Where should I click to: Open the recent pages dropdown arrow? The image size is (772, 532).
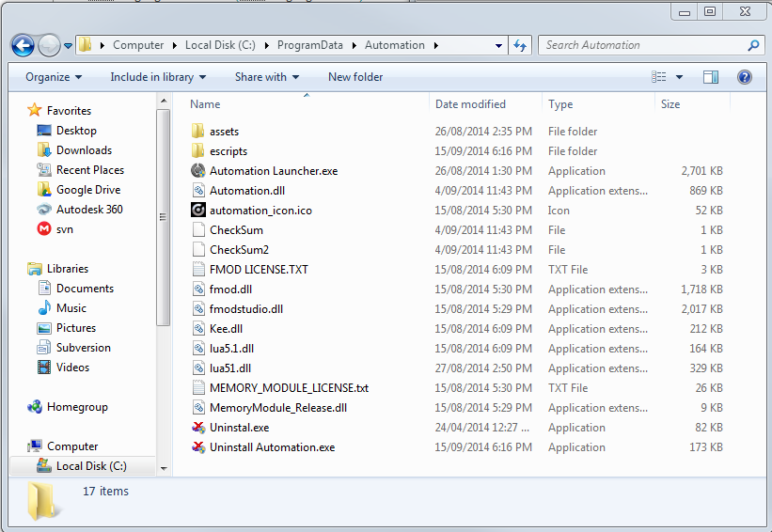(x=68, y=46)
